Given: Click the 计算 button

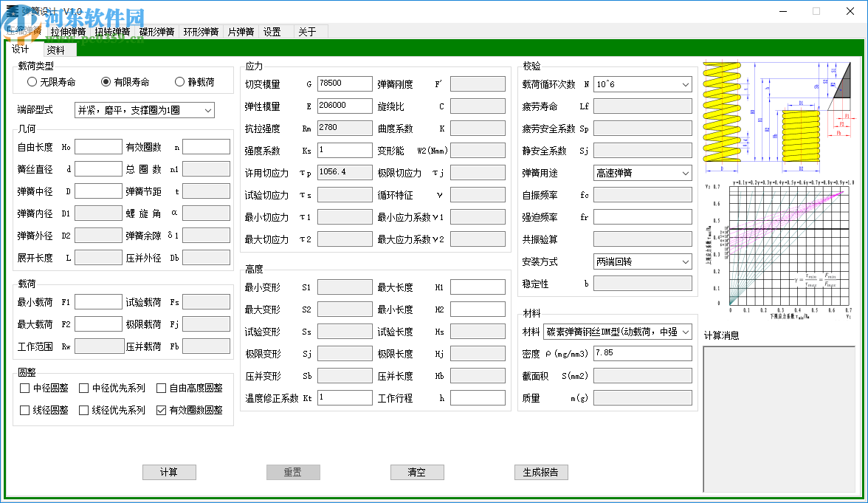Looking at the screenshot, I should click(169, 472).
